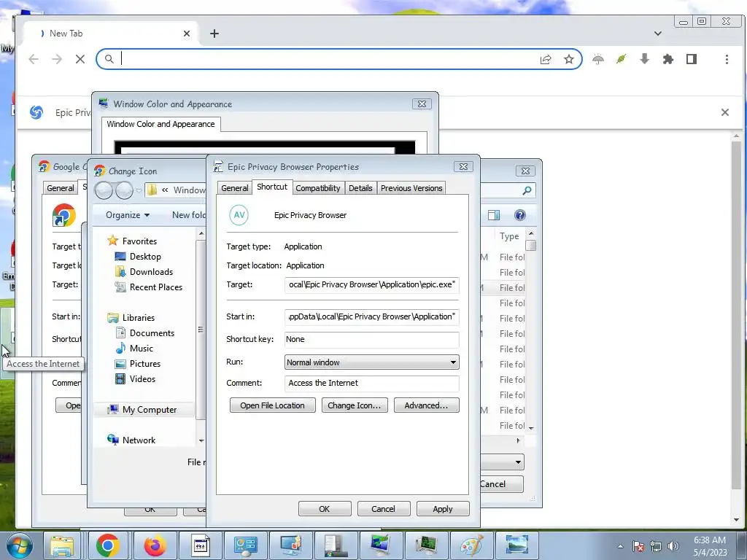Click the Target field in Epic Properties
This screenshot has width=747, height=560.
pyautogui.click(x=371, y=285)
